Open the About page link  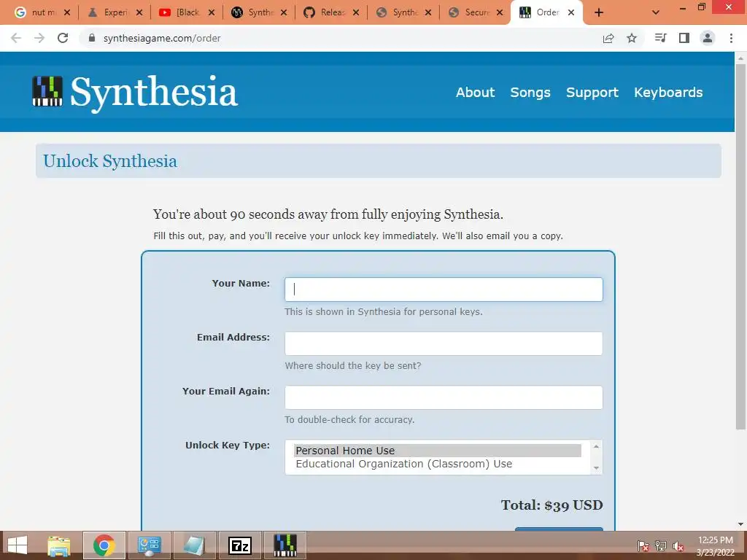click(475, 93)
